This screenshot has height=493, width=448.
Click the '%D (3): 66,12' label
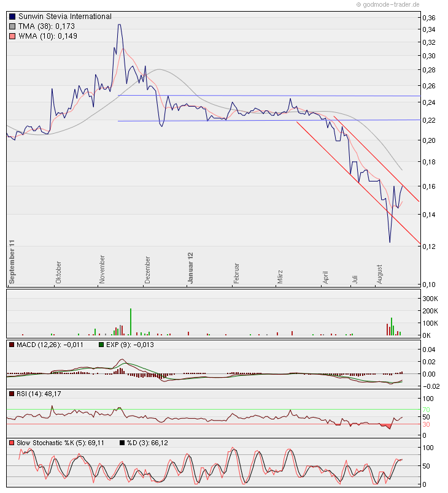point(147,443)
